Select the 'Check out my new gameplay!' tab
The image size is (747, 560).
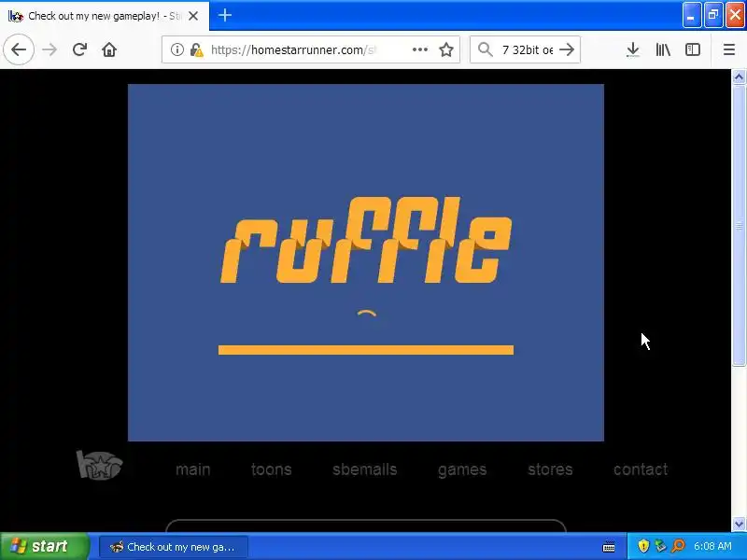pos(103,16)
